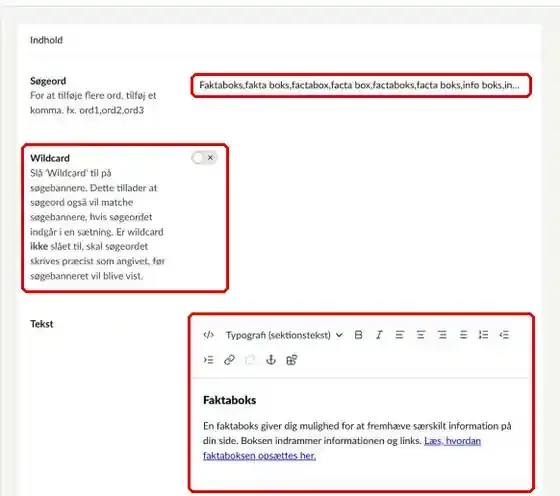
Task: Insert a link with chain icon
Action: (x=229, y=360)
